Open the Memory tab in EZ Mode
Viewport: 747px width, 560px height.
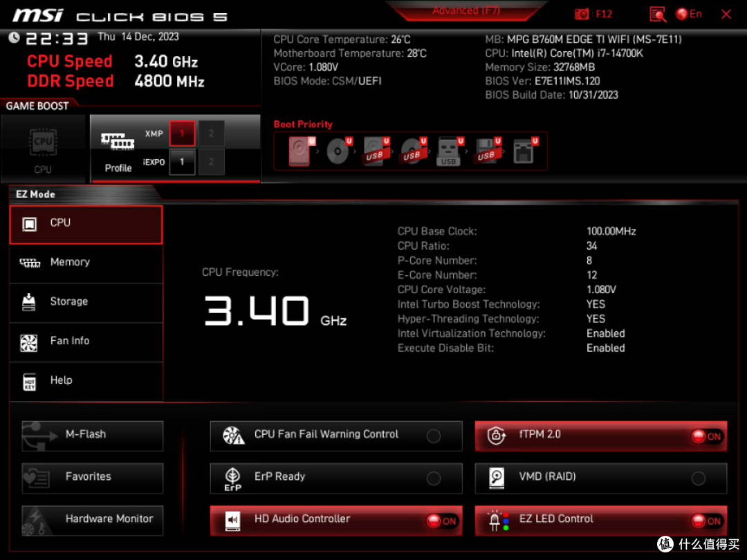[x=86, y=263]
